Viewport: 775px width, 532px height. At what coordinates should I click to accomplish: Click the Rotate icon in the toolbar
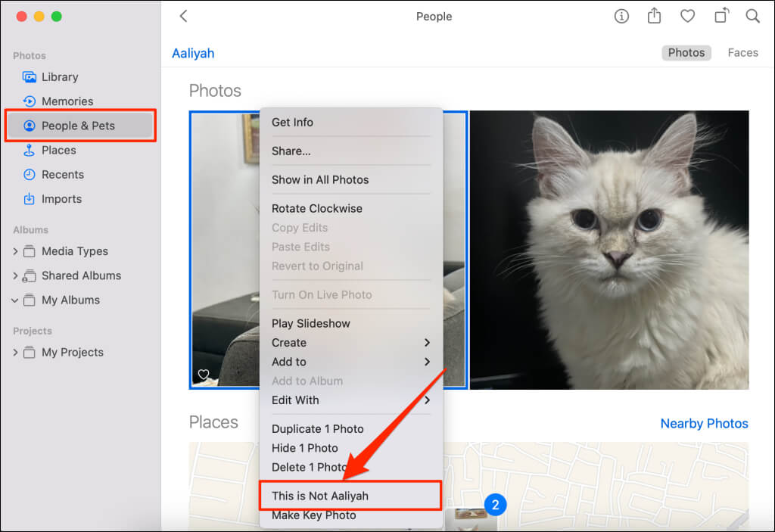[721, 15]
